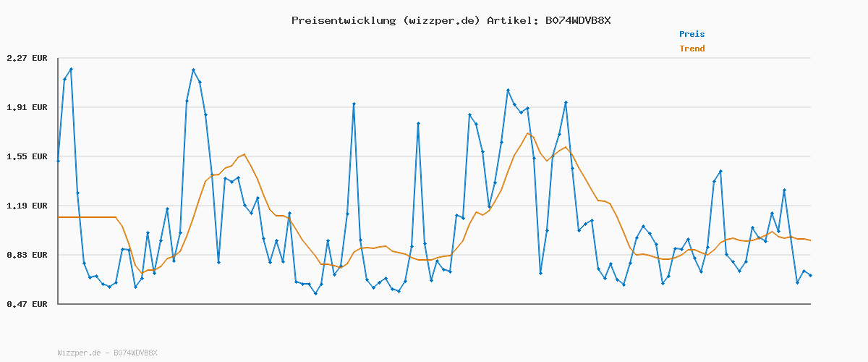Viewport: 868px width, 362px height.
Task: Click the 1.55 EUR axis label
Action: (26, 156)
